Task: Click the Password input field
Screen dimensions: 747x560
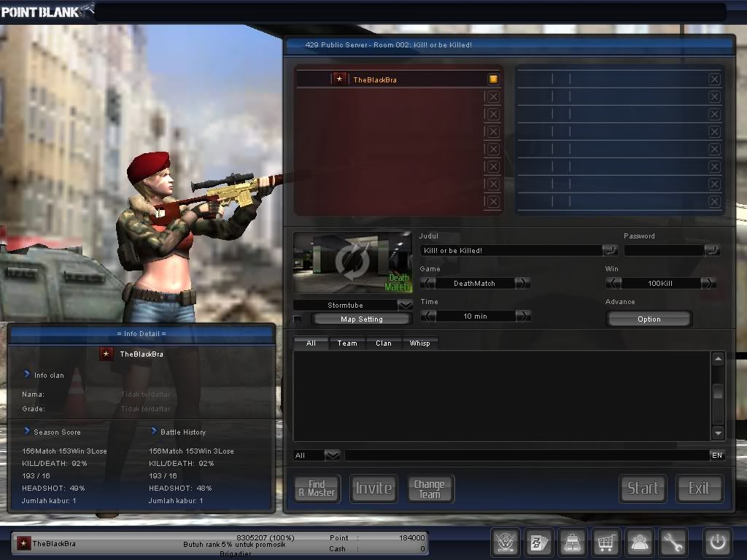Action: coord(664,251)
